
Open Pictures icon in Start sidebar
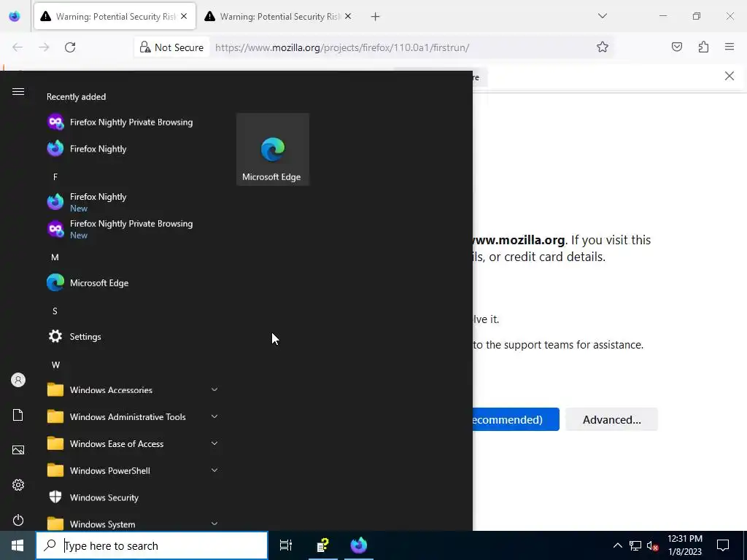point(18,450)
